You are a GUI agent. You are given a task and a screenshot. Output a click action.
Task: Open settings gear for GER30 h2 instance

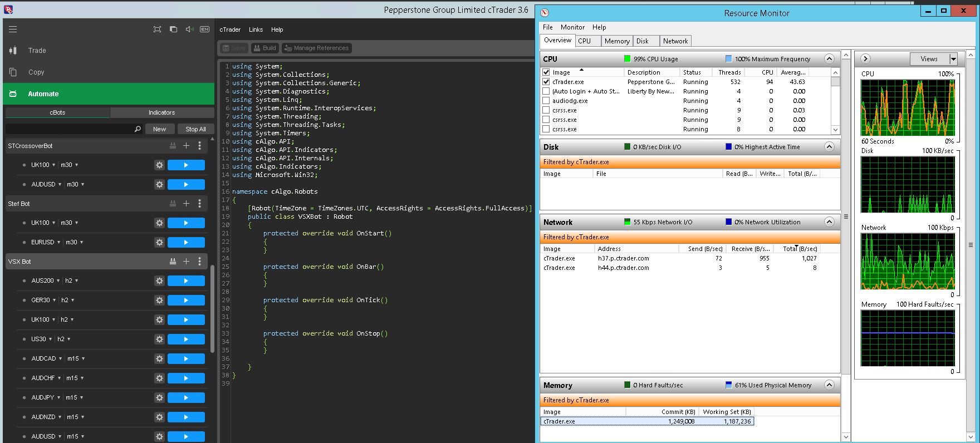pyautogui.click(x=159, y=301)
